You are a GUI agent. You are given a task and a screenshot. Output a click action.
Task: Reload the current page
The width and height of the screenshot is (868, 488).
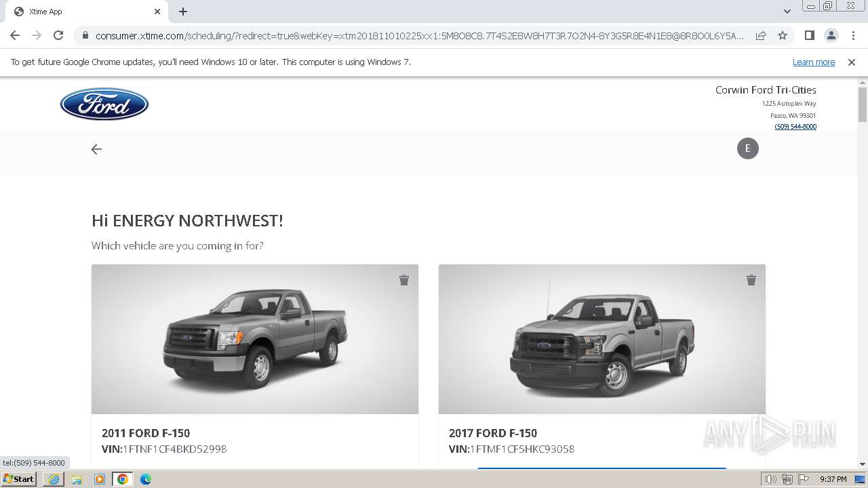58,35
